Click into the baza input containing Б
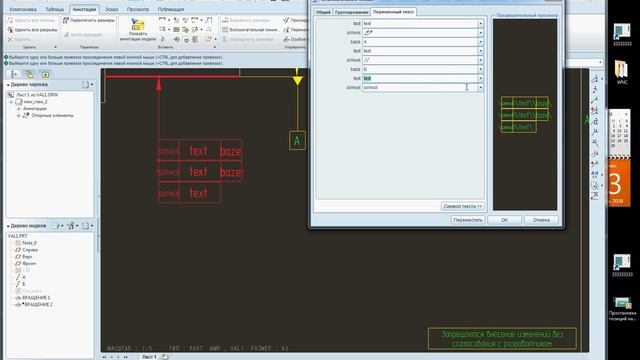Screen dimensions: 640x360 (x=420, y=69)
